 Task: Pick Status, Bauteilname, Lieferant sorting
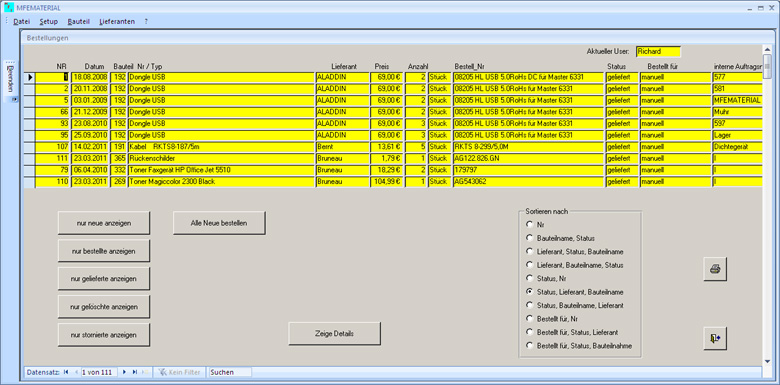529,305
